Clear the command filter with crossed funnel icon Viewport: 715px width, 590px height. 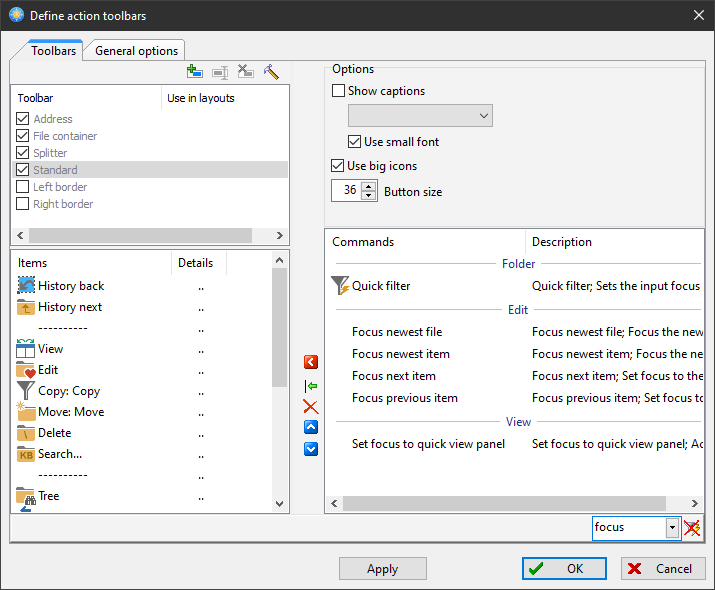pyautogui.click(x=692, y=528)
